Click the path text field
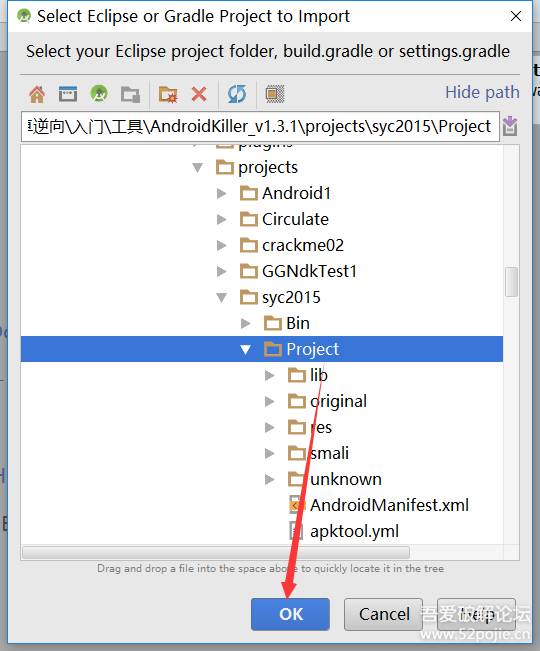Viewport: 540px width, 651px height. 260,126
